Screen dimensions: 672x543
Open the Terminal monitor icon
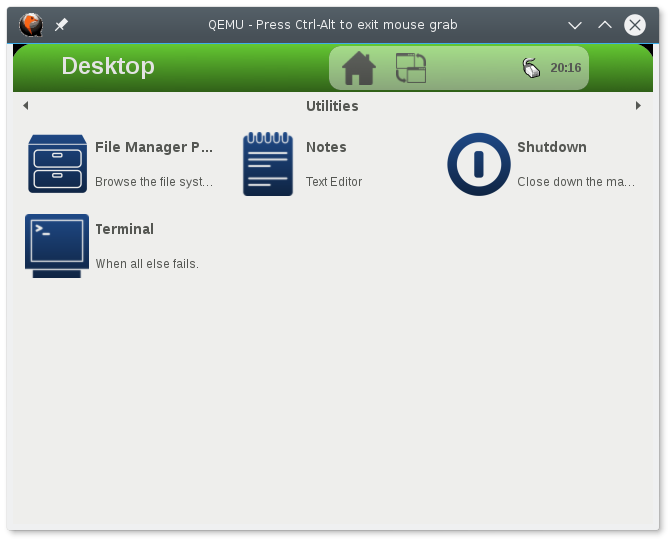point(57,246)
